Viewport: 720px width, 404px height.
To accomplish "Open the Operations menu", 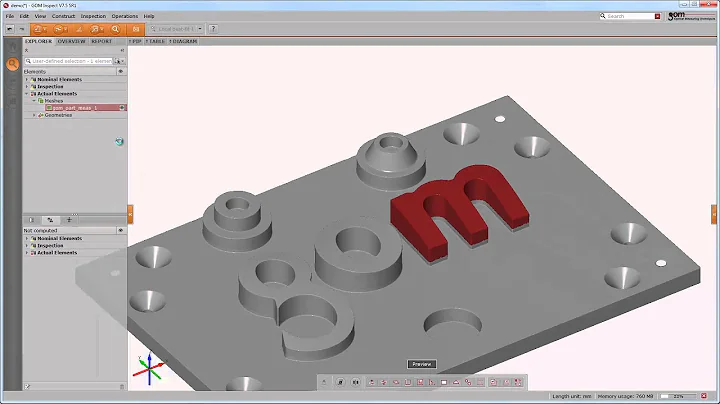I will coord(125,16).
